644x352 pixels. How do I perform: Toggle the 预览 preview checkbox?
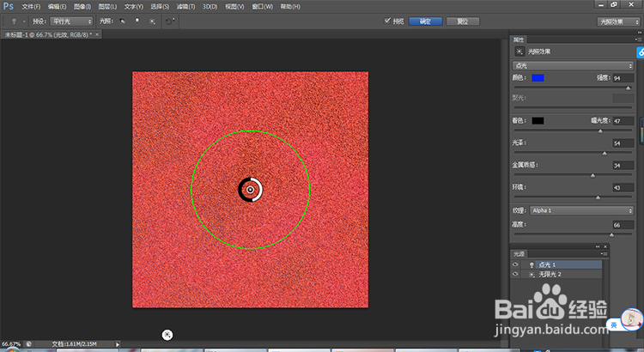click(x=387, y=21)
